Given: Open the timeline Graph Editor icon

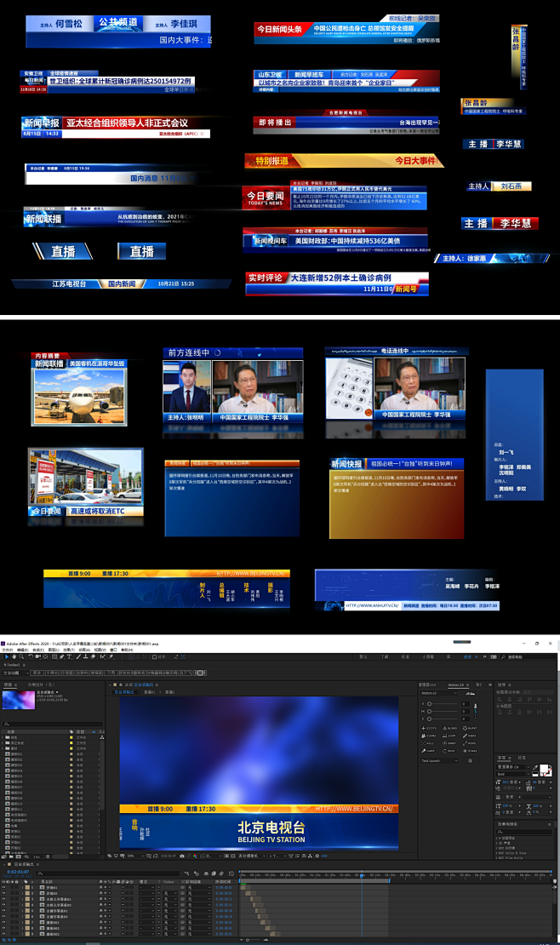Looking at the screenshot, I should (231, 873).
